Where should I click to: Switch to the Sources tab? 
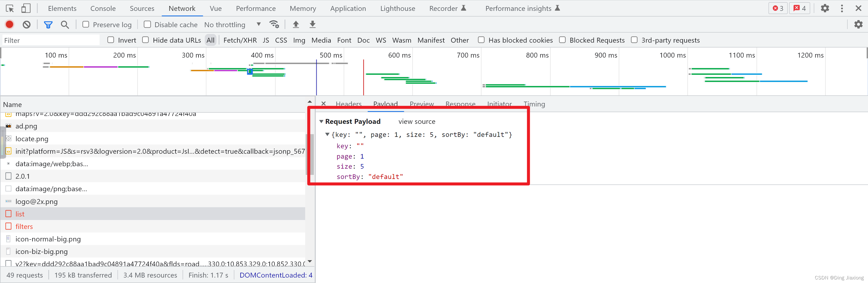[x=142, y=8]
